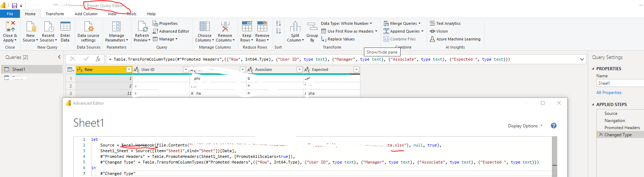Image resolution: width=644 pixels, height=177 pixels.
Task: Expand the formula bar
Action: tap(582, 59)
